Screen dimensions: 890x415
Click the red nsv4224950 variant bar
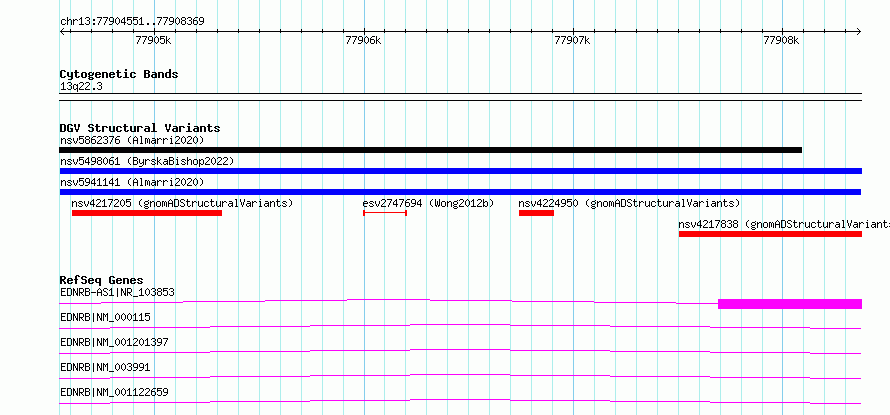point(536,213)
